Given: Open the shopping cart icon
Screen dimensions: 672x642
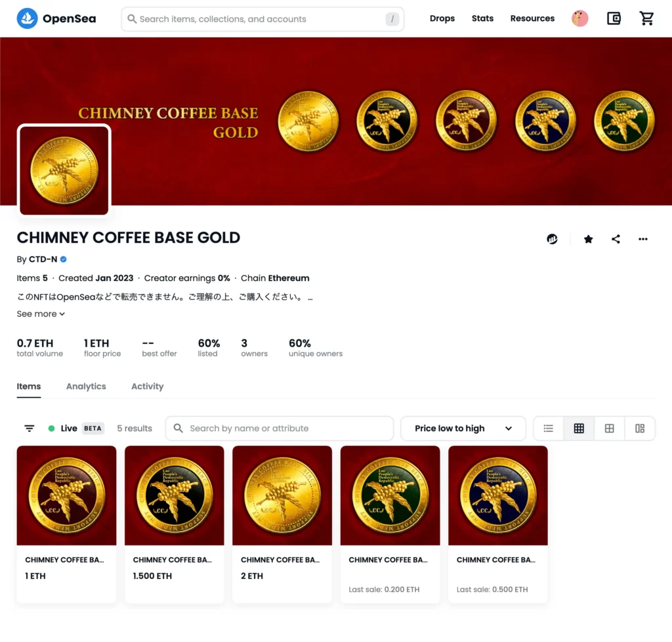Looking at the screenshot, I should [x=646, y=18].
